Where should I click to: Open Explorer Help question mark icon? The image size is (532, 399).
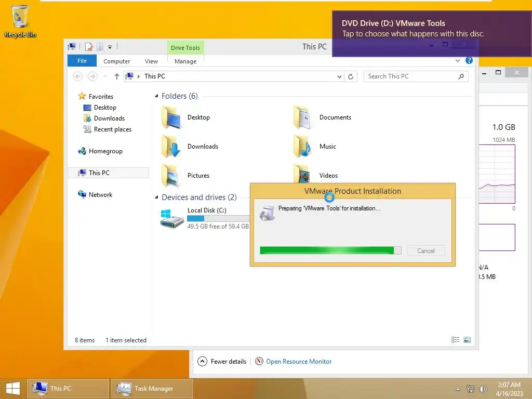(x=469, y=60)
